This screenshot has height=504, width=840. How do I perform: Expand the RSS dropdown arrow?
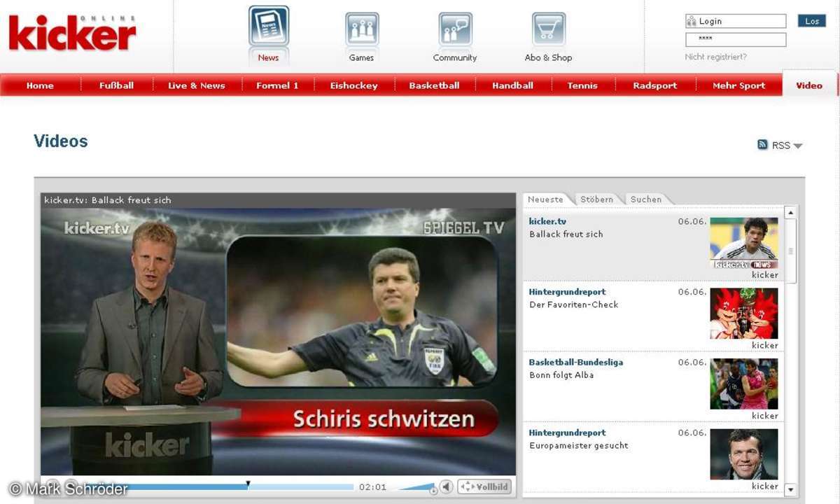[x=798, y=146]
